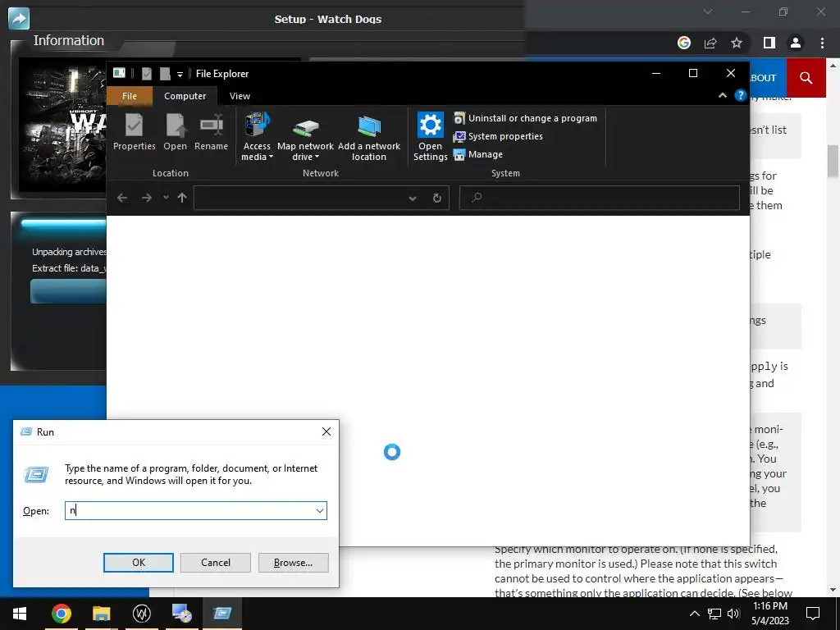
Task: Open Chrome profile icon
Action: 796,43
